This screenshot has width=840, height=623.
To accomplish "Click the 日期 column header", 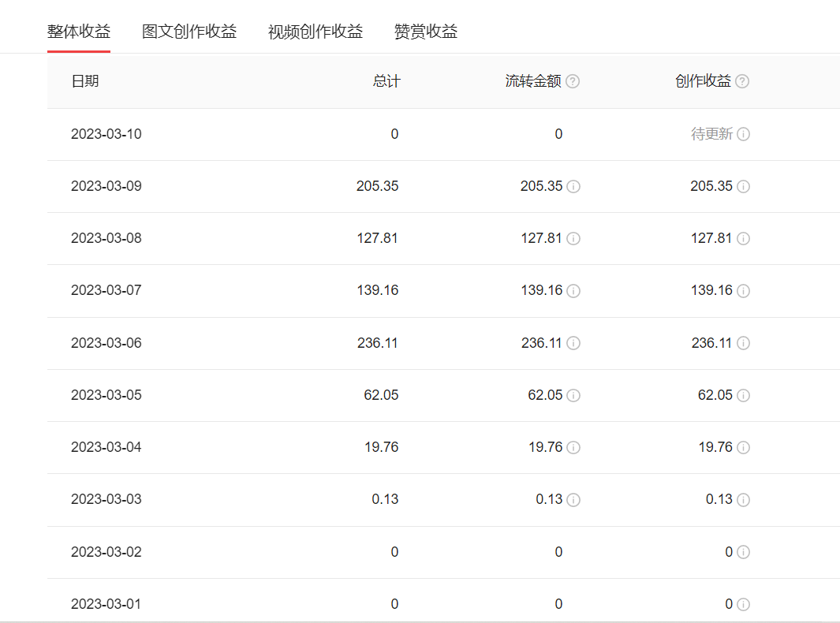I will [x=85, y=81].
